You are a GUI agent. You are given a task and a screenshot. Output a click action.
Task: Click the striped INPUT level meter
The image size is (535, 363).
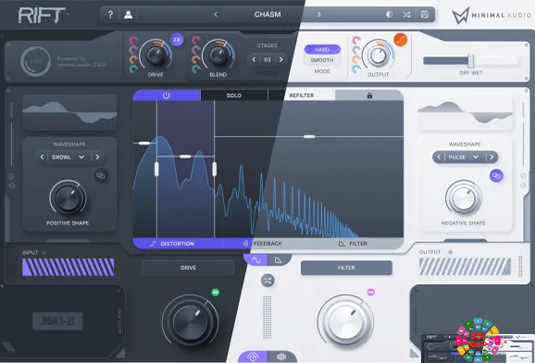click(68, 267)
